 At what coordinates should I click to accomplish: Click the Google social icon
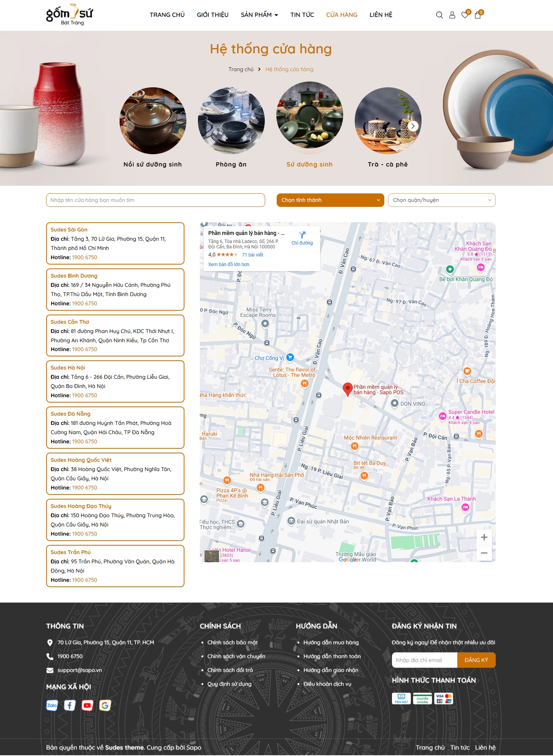pyautogui.click(x=105, y=705)
